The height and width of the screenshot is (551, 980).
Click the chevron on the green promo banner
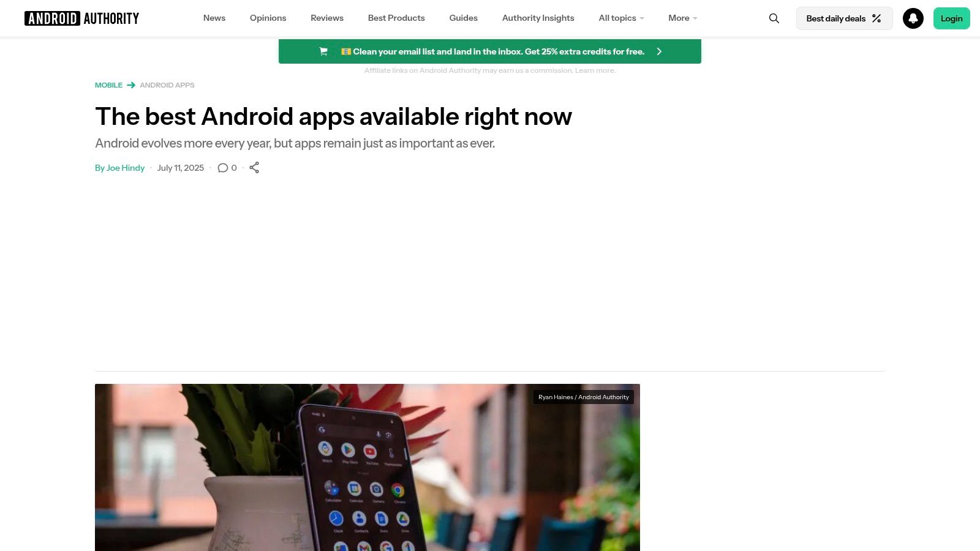tap(659, 51)
